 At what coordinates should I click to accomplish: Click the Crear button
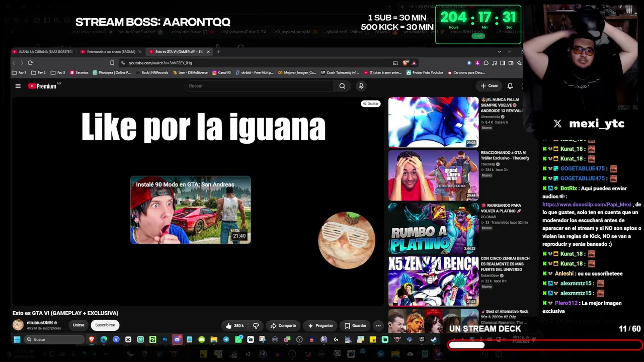coord(489,86)
